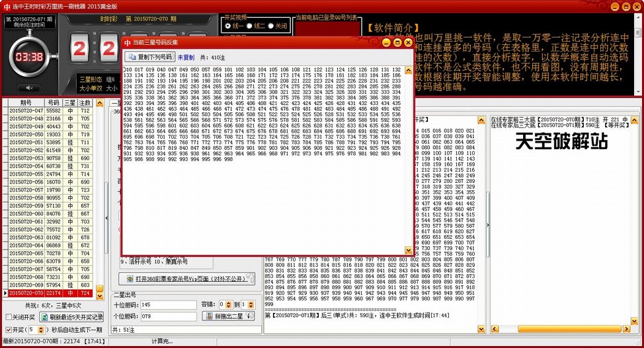Screen dimensions: 644x348
Task: Click the 未复制 link
Action: pos(186,57)
